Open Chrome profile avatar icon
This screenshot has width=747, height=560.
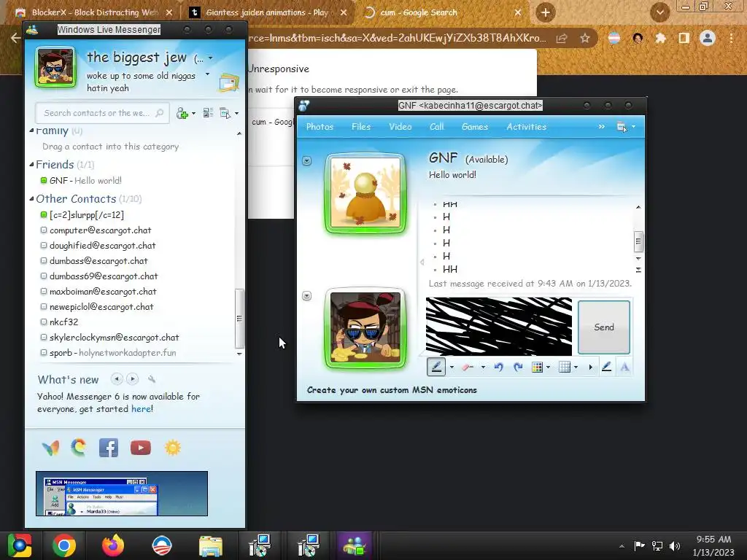tap(708, 38)
